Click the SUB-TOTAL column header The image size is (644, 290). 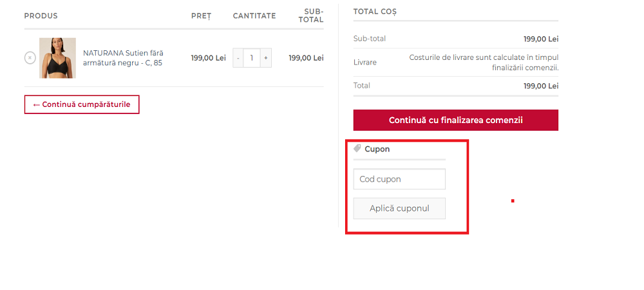click(x=314, y=15)
